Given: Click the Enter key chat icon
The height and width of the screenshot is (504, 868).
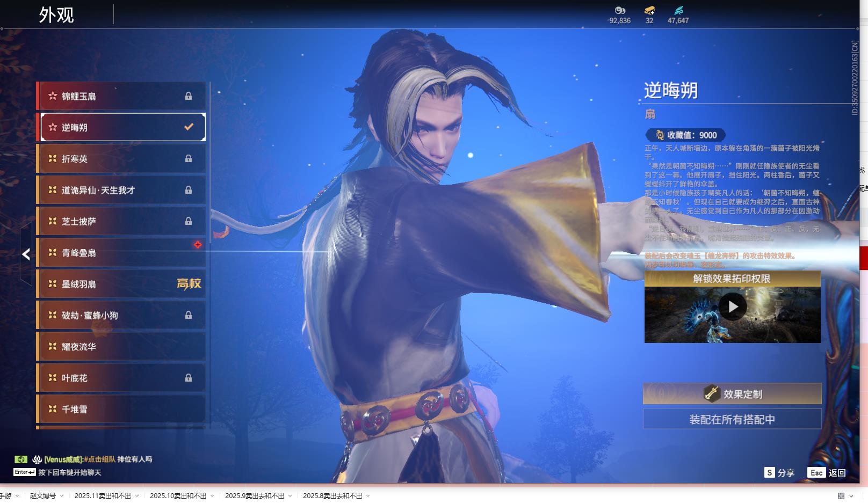Looking at the screenshot, I should point(25,472).
